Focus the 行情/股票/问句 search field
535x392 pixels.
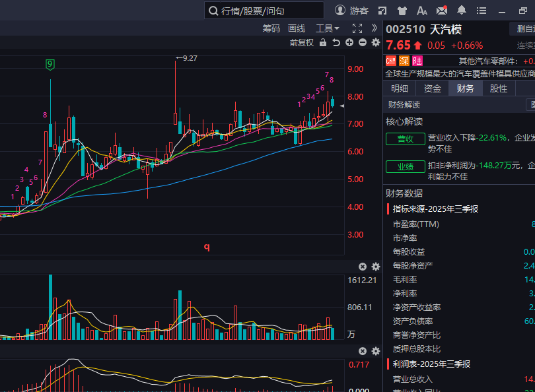click(264, 11)
